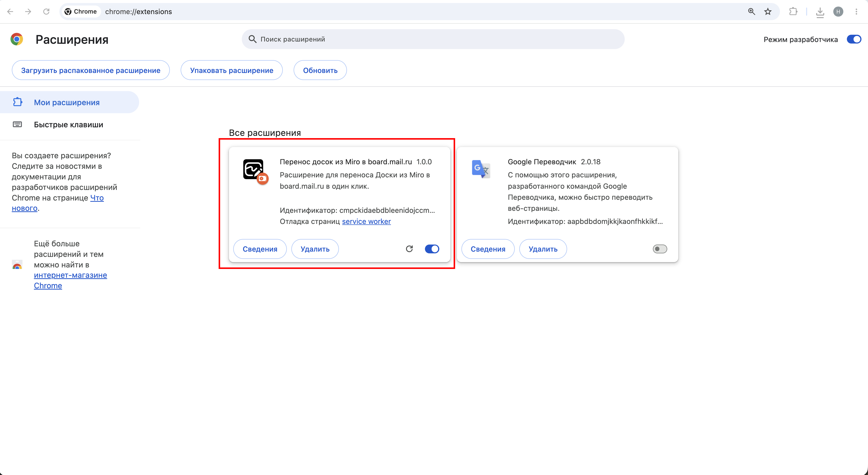Viewport: 868px width, 475px height.
Task: Open the downloads icon in toolbar
Action: point(820,13)
